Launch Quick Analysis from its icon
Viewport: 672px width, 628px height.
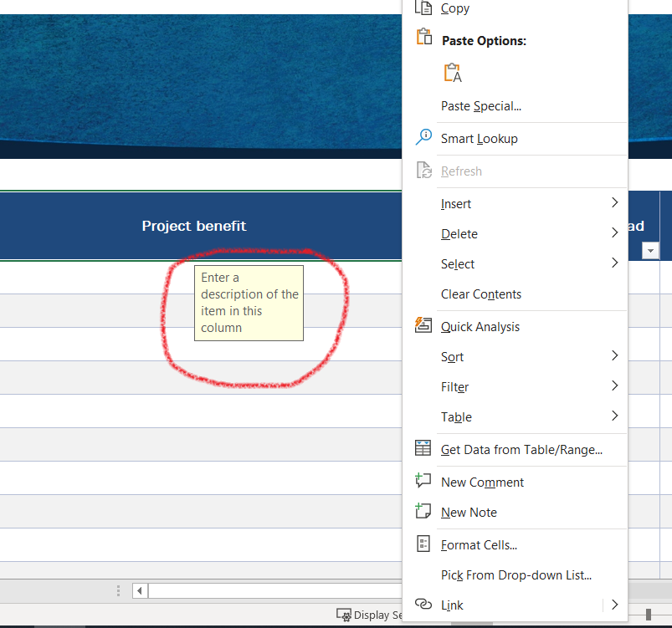coord(423,325)
